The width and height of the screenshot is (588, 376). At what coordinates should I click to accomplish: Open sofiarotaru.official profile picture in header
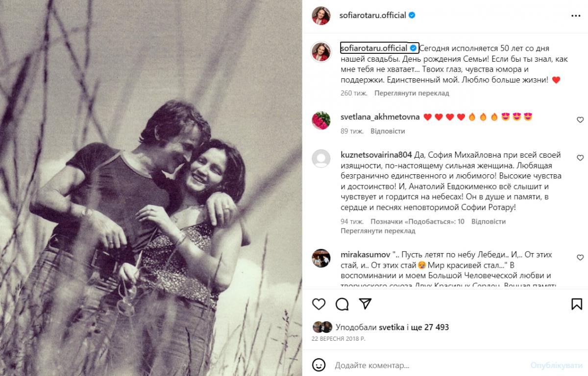320,15
